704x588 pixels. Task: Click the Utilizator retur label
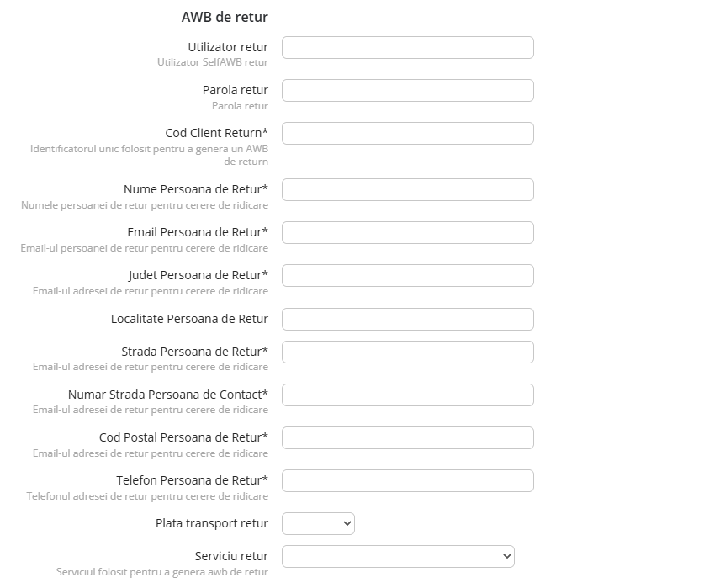(x=228, y=47)
